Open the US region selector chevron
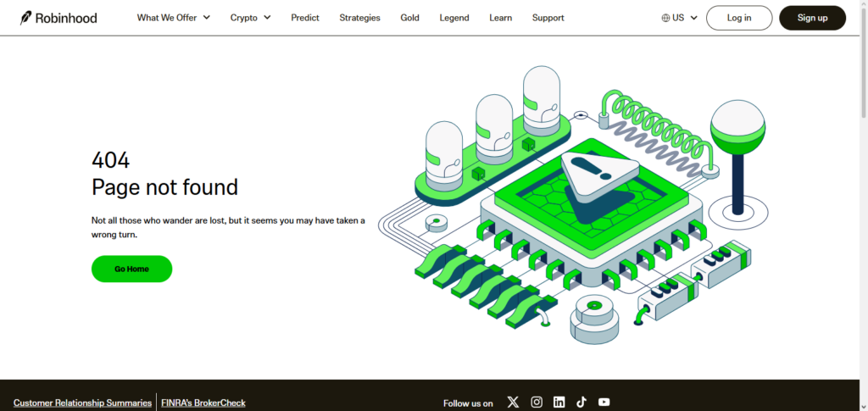The height and width of the screenshot is (411, 868). pyautogui.click(x=693, y=18)
